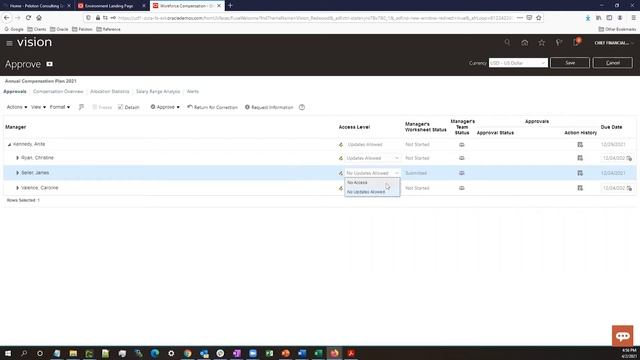Click Return for Correction
The width and height of the screenshot is (640, 360).
pyautogui.click(x=212, y=107)
